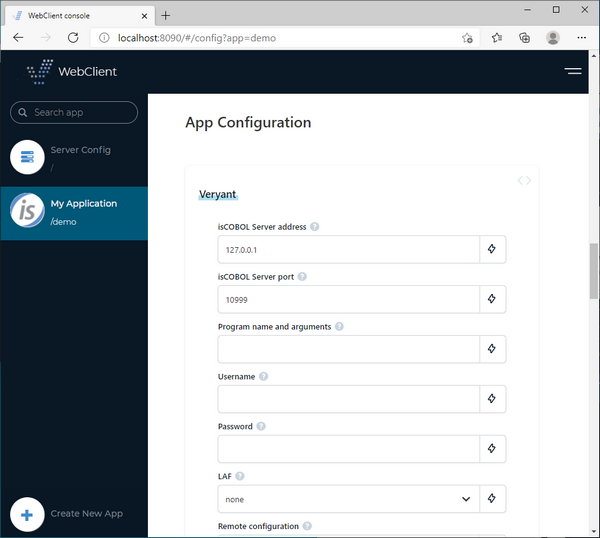Click lightning icon next to Program name field
Screen dimensions: 600x538
[492, 349]
